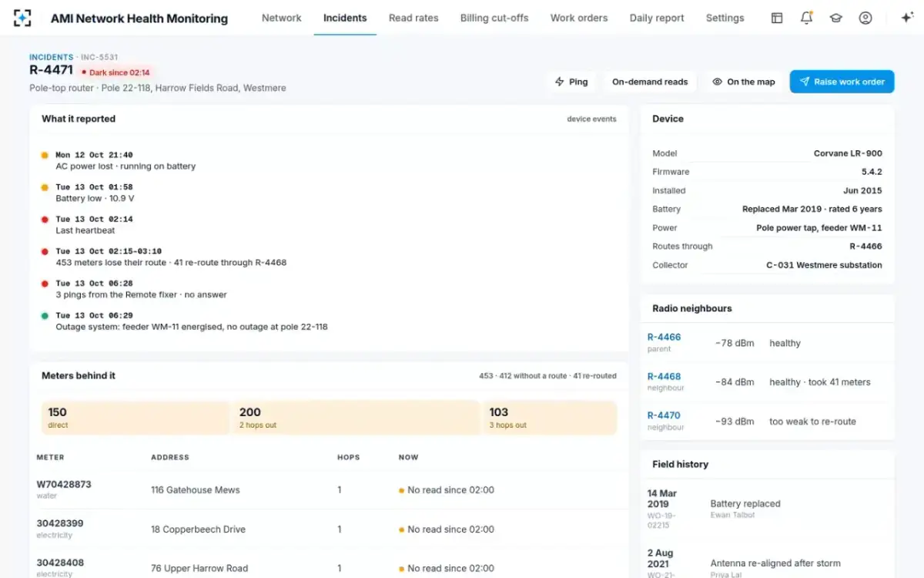
Task: Click the NOW column header
Action: coord(408,458)
